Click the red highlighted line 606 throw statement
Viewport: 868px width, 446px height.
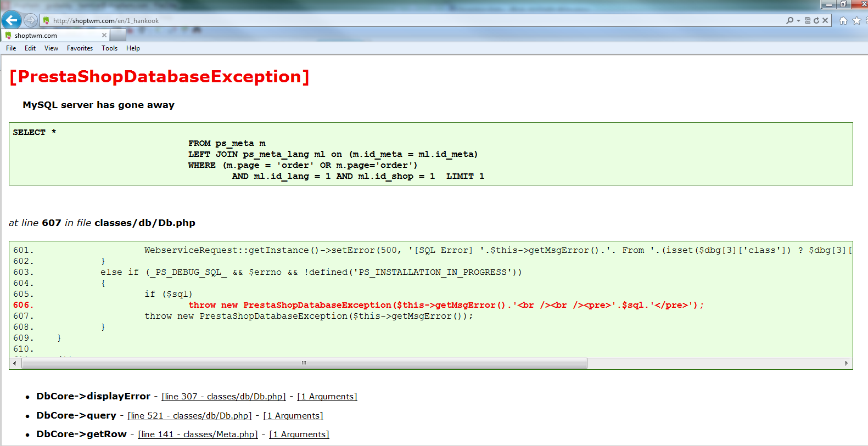pyautogui.click(x=446, y=305)
